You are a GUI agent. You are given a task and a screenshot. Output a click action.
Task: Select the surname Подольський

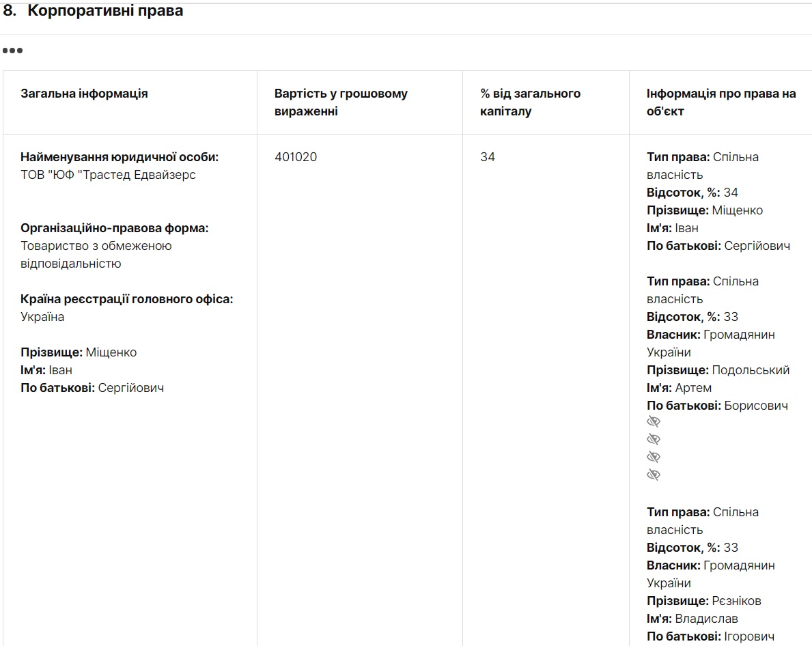[750, 370]
